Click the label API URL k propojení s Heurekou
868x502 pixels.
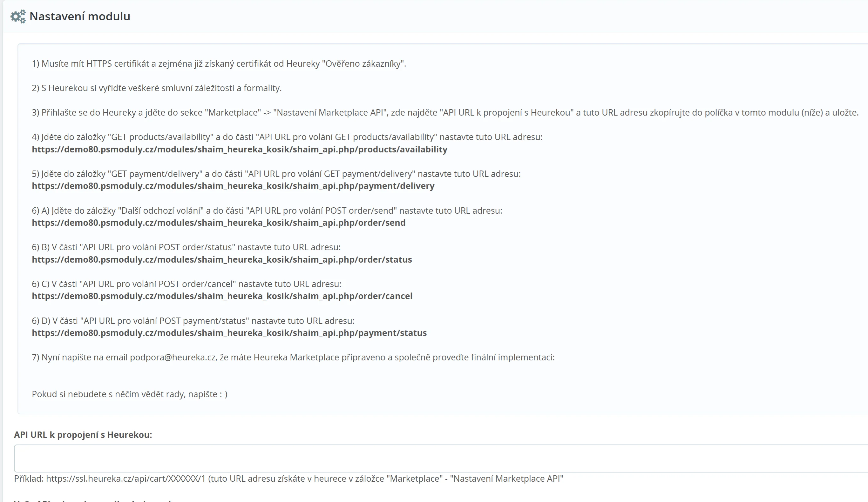[83, 434]
